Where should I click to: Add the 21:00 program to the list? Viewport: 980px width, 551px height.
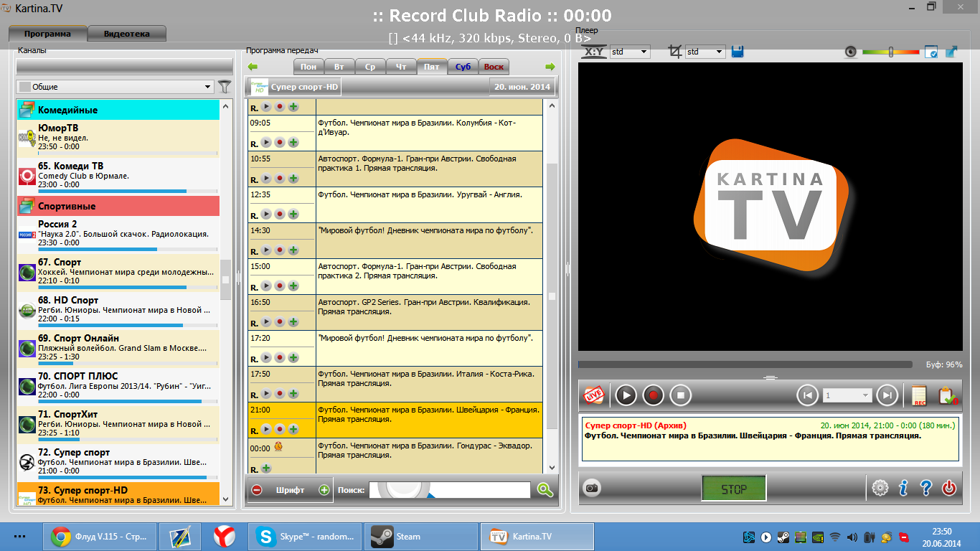[293, 429]
